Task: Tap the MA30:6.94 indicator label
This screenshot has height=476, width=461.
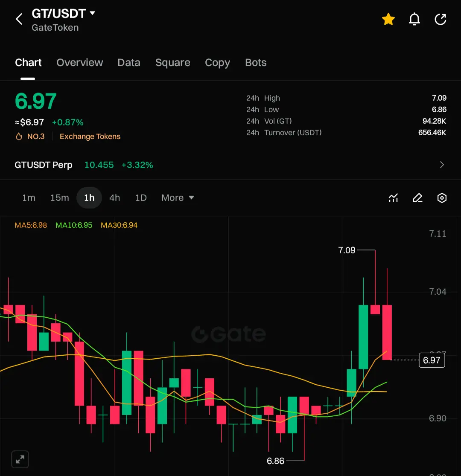Action: [119, 225]
